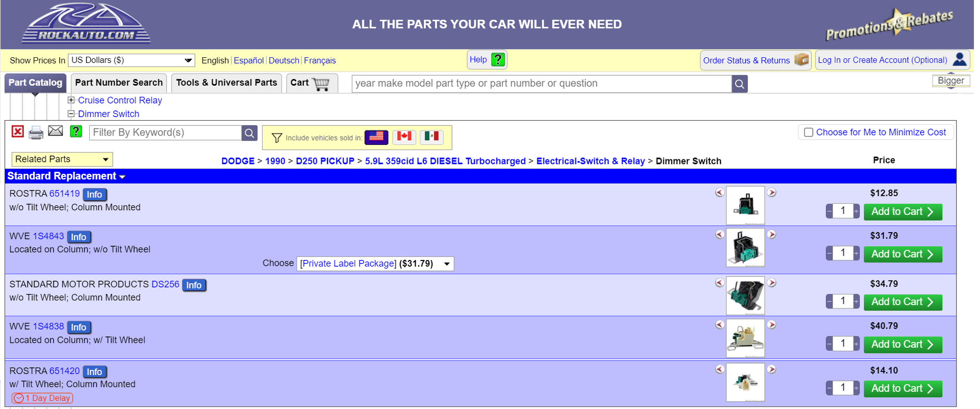980x409 pixels.
Task: Open Info for WVE 1S4838
Action: click(78, 328)
